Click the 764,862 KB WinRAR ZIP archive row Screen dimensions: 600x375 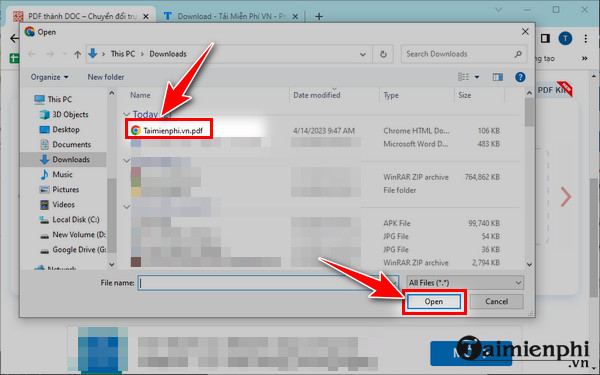click(321, 177)
